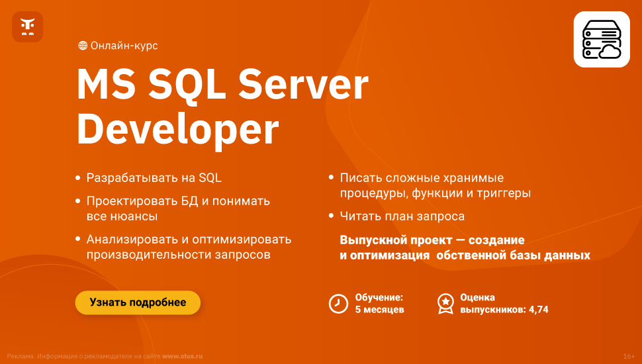
Task: Click the Обучение: 5 месяцев text
Action: [x=379, y=303]
